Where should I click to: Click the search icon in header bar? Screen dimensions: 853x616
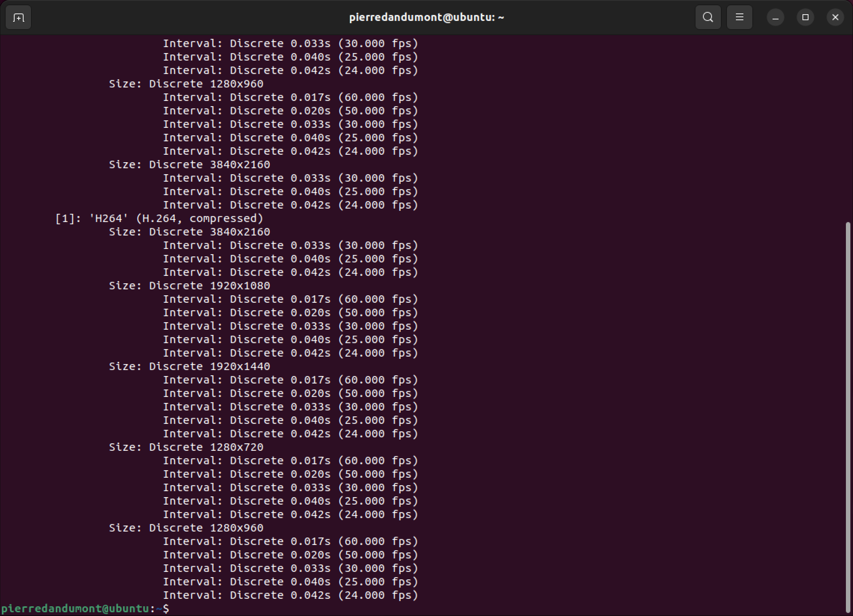coord(708,17)
